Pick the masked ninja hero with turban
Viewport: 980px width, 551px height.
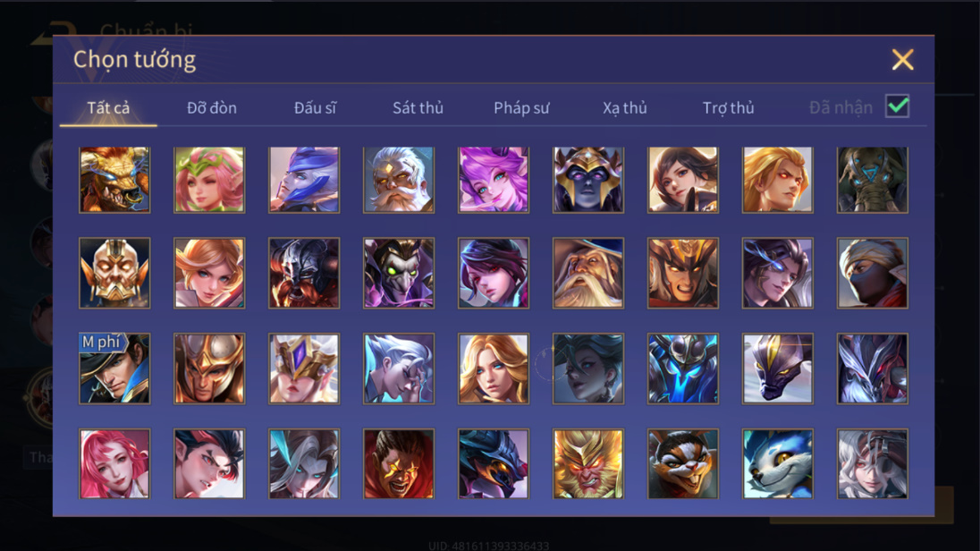coord(873,273)
